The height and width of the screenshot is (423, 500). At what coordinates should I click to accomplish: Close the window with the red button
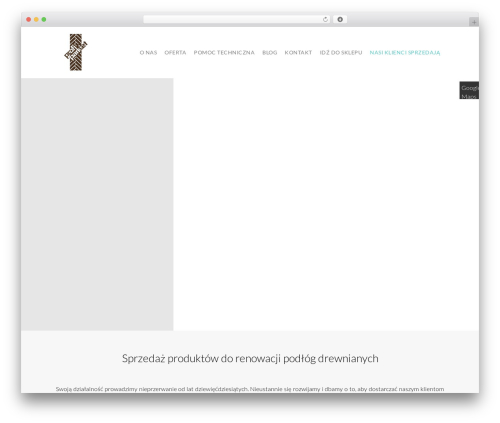pos(29,20)
